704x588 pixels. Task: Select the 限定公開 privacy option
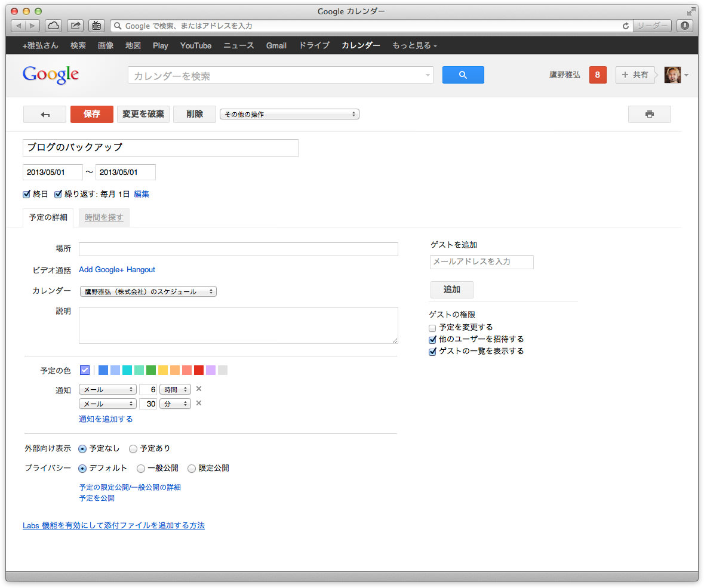(192, 469)
